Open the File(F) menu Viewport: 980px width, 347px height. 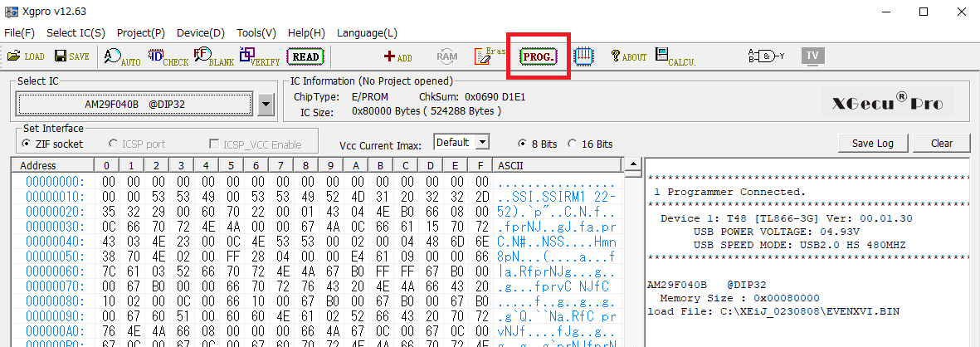tap(19, 33)
